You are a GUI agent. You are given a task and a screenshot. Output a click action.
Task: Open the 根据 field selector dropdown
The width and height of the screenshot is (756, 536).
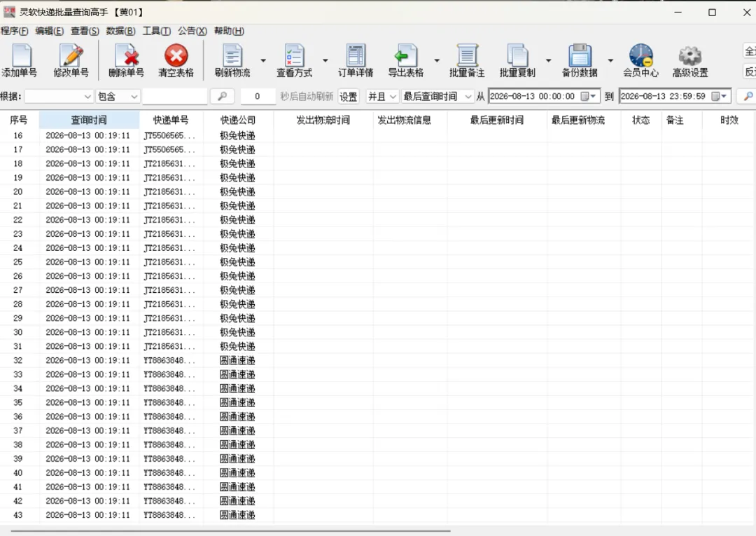tap(59, 97)
